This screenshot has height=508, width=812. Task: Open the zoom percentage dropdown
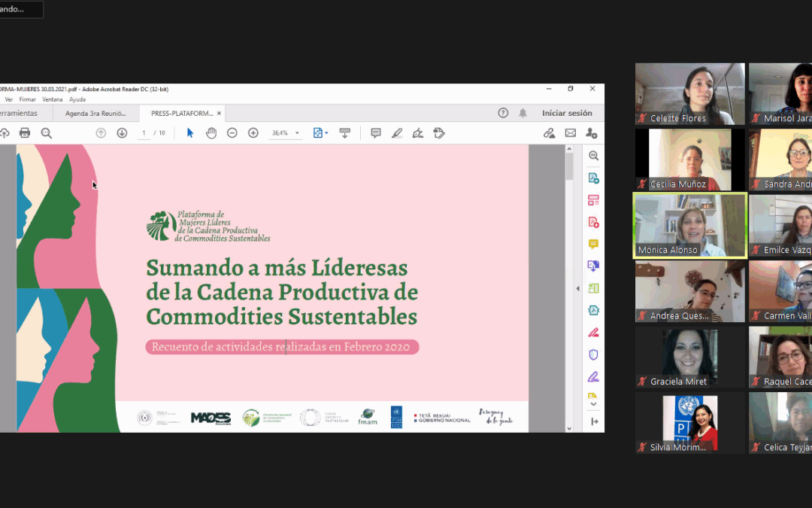298,133
